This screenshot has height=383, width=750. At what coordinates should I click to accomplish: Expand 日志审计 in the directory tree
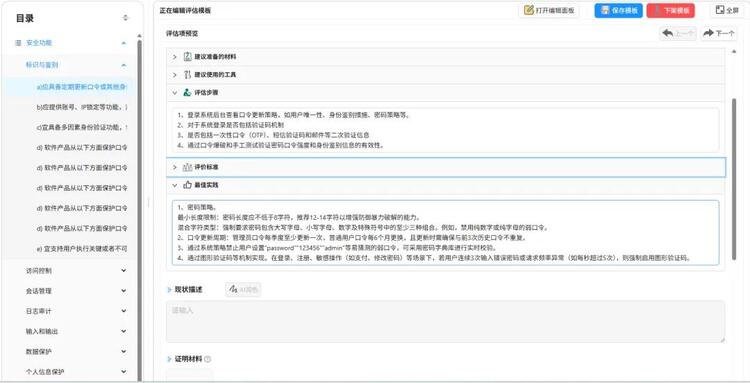tap(77, 311)
